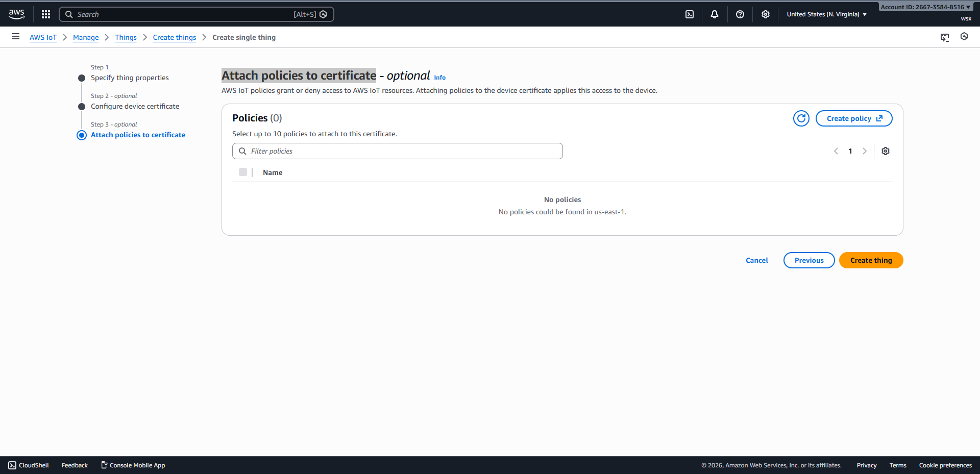
Task: Click the AWS logo home icon
Action: tap(17, 14)
